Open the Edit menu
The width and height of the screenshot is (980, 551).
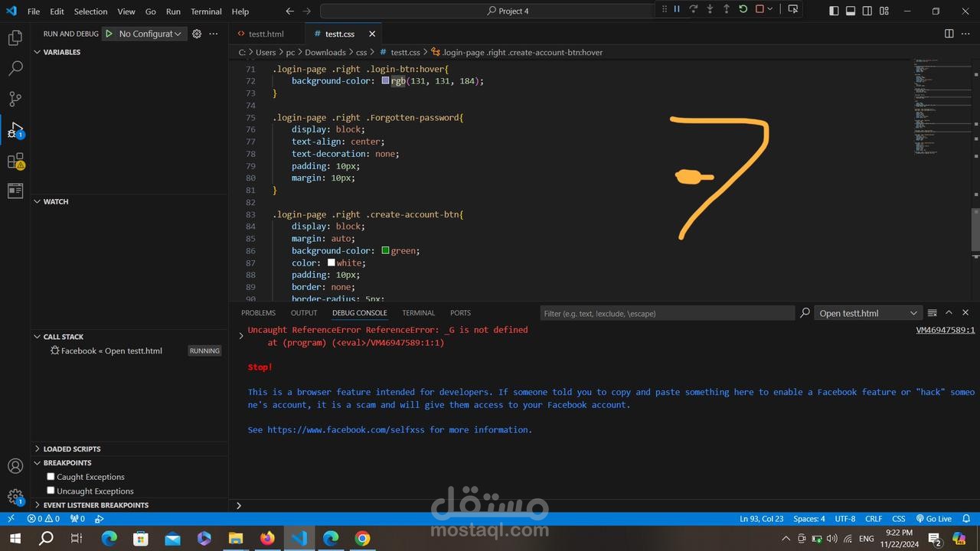57,11
